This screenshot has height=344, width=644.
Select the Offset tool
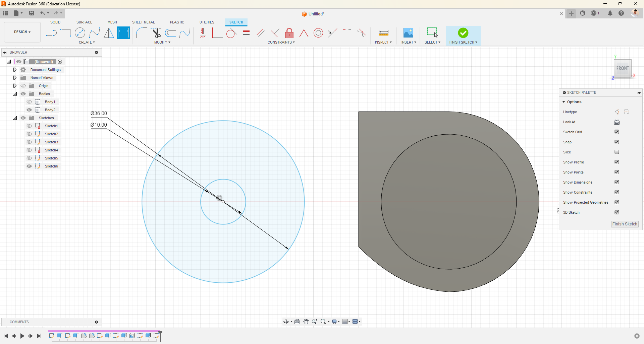coord(171,33)
